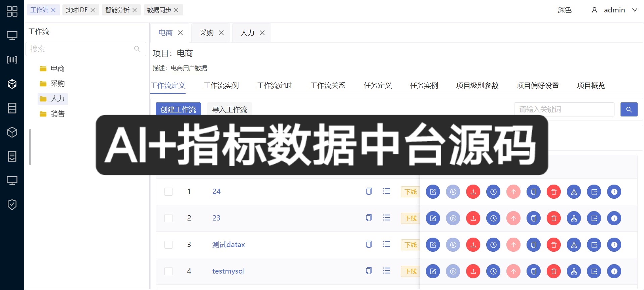Viewport: 644px width, 290px height.
Task: Click the keyword search input field
Action: tap(564, 109)
